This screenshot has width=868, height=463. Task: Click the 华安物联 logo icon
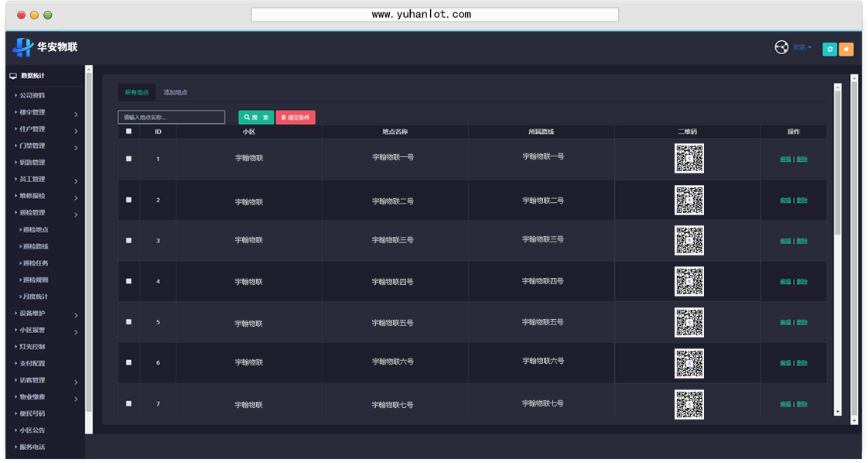coord(22,47)
